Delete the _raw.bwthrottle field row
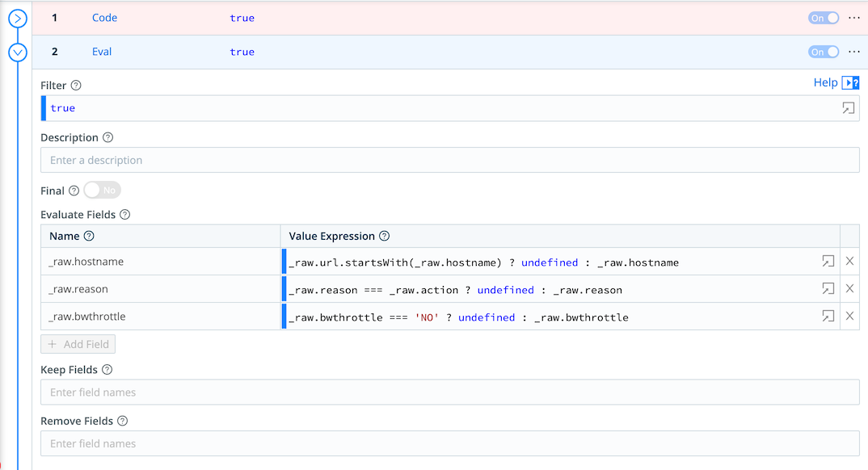The height and width of the screenshot is (470, 868). [x=849, y=317]
